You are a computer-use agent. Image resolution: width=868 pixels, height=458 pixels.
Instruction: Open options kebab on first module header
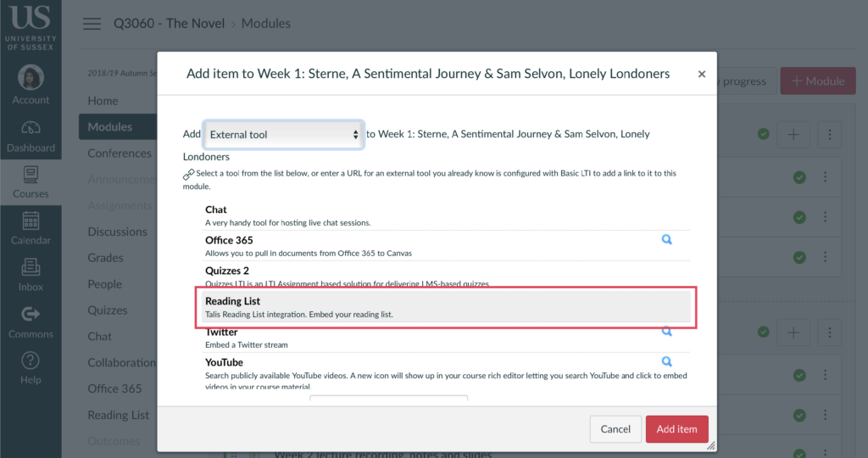[829, 135]
